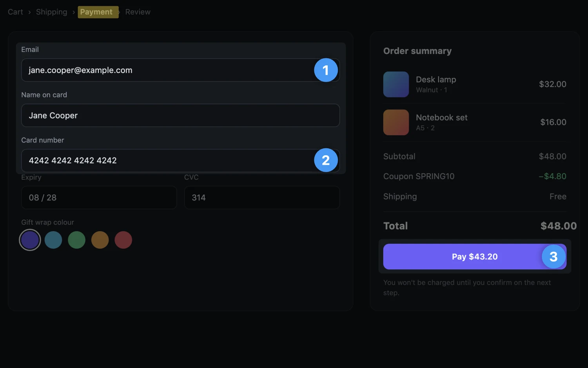The image size is (588, 368).
Task: Select the orange-brown gift wrap colour
Action: [x=100, y=240]
